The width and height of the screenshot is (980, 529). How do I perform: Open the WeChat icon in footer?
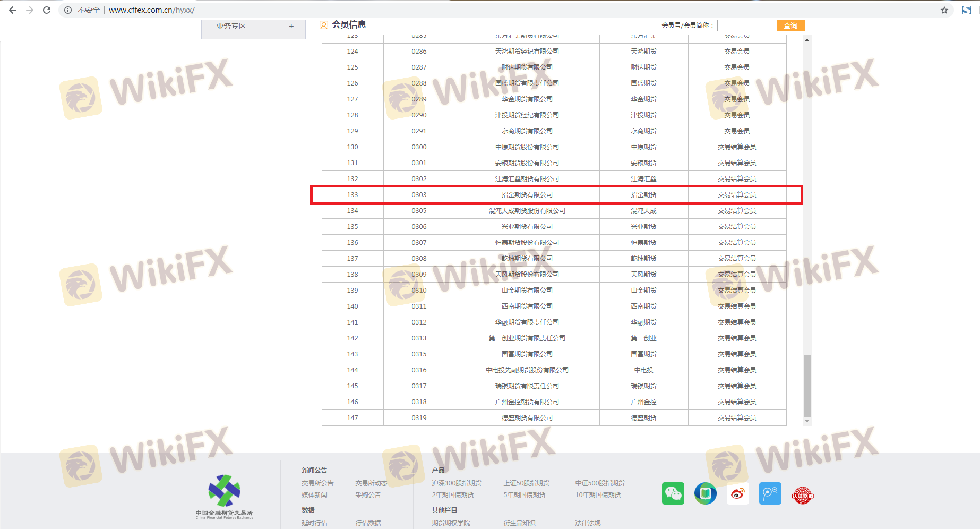[673, 494]
